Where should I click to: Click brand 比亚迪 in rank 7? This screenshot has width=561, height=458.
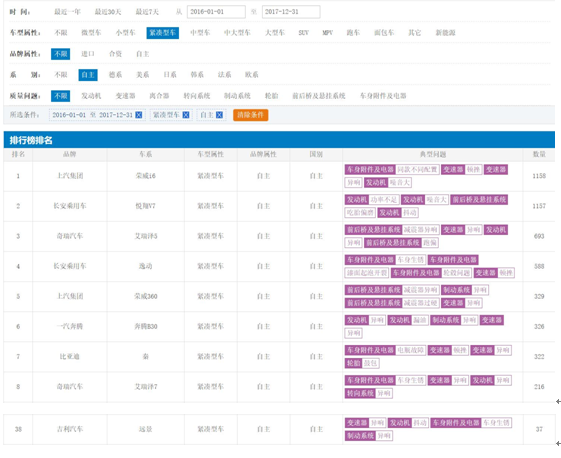pyautogui.click(x=70, y=356)
